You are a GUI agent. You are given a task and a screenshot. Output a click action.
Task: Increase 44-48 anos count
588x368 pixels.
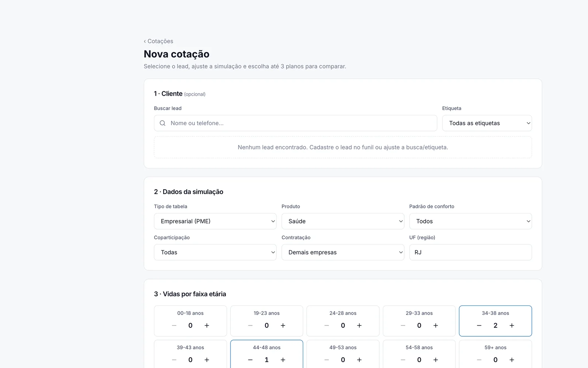tap(283, 360)
